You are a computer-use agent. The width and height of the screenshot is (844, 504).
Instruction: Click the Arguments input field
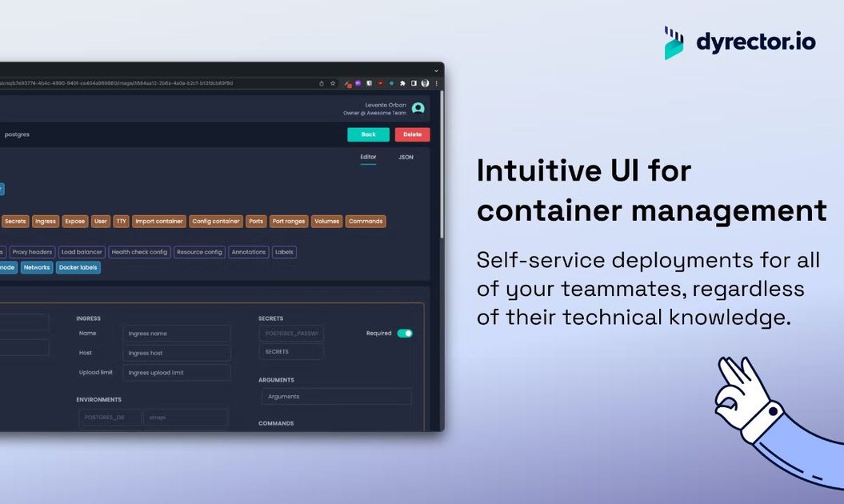(x=336, y=396)
